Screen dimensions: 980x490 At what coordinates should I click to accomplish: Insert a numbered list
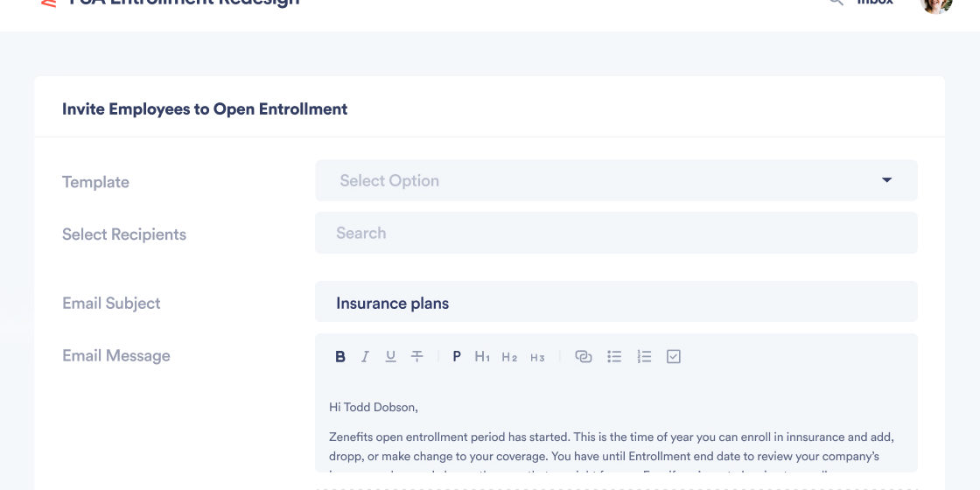(644, 356)
